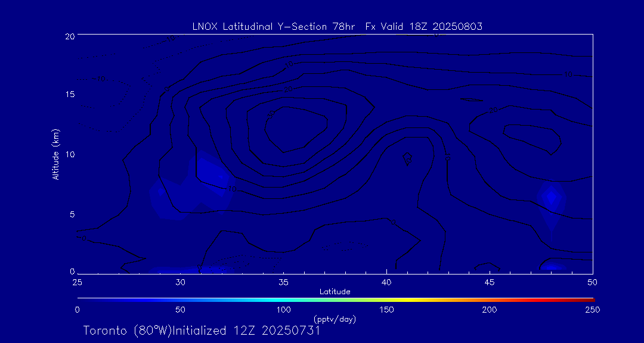644x343 pixels.
Task: Click the bright blue LNOX patch near latitude 48
Action: tap(552, 196)
